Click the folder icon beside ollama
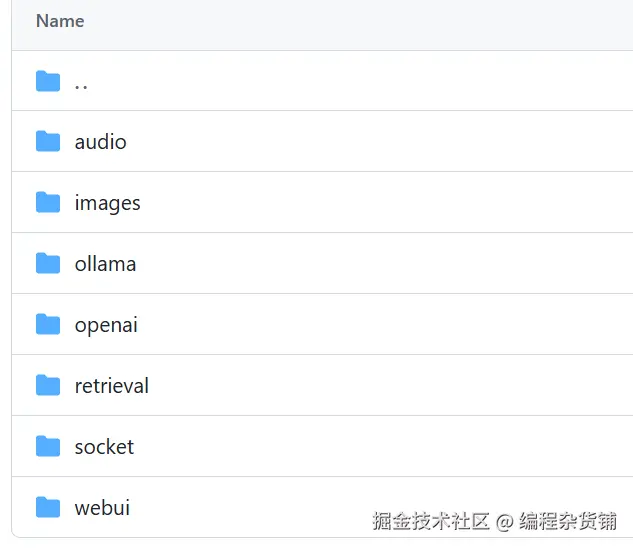 coord(48,263)
